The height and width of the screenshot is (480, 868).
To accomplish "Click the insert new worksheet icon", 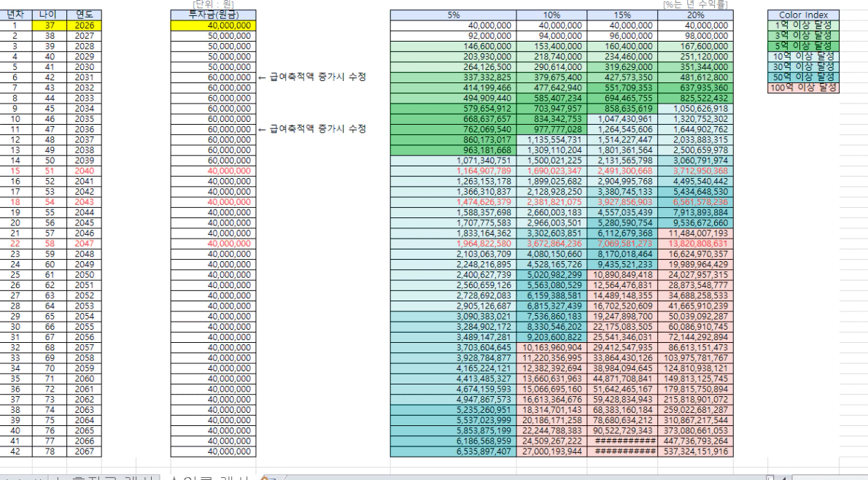I will click(x=267, y=478).
